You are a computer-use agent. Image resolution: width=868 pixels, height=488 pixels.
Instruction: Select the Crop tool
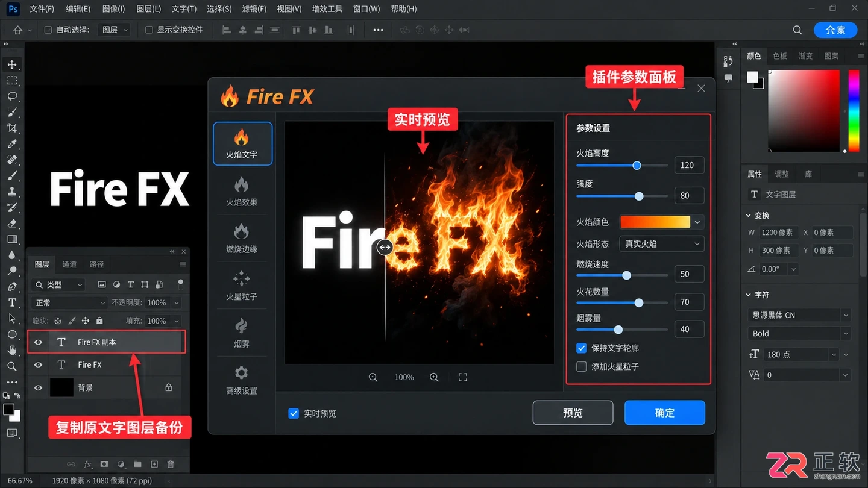(x=12, y=128)
